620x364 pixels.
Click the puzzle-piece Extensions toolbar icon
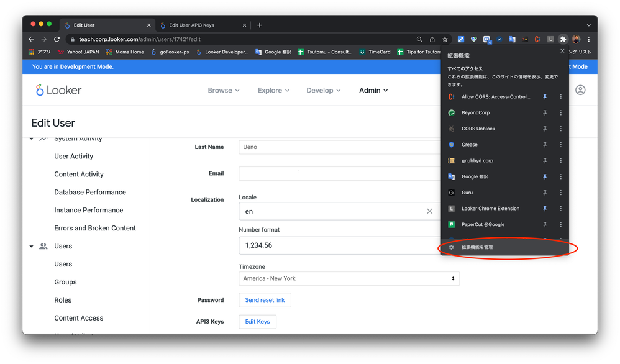563,39
